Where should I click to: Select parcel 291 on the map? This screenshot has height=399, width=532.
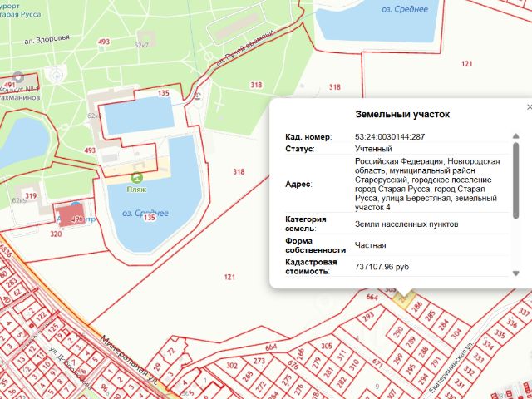click(x=436, y=362)
